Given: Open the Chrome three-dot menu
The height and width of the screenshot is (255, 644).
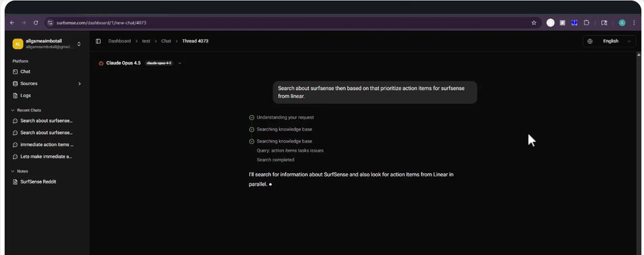Looking at the screenshot, I should [634, 23].
